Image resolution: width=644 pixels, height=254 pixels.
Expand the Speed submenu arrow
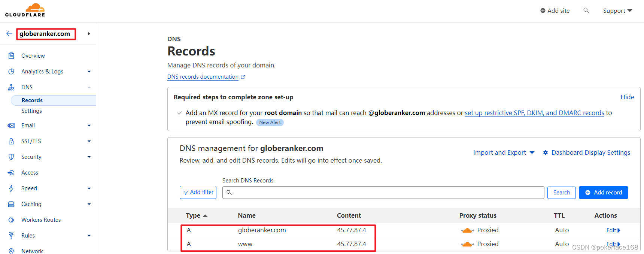click(89, 188)
